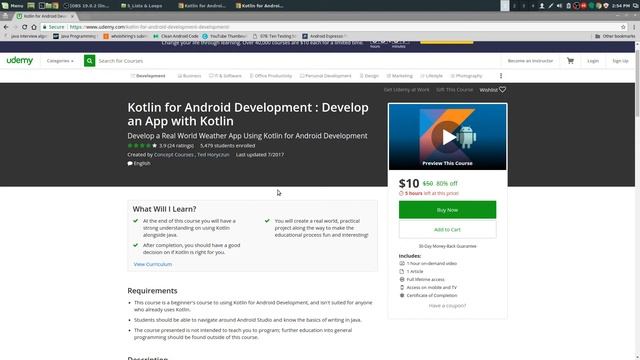
Task: Open the View Curriculum link
Action: point(153,264)
